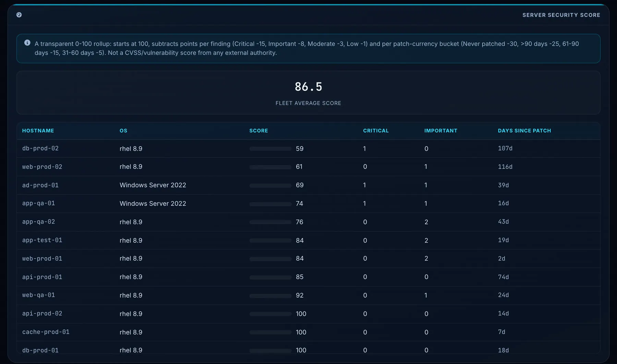Select hostname db-prod-02

(40, 148)
